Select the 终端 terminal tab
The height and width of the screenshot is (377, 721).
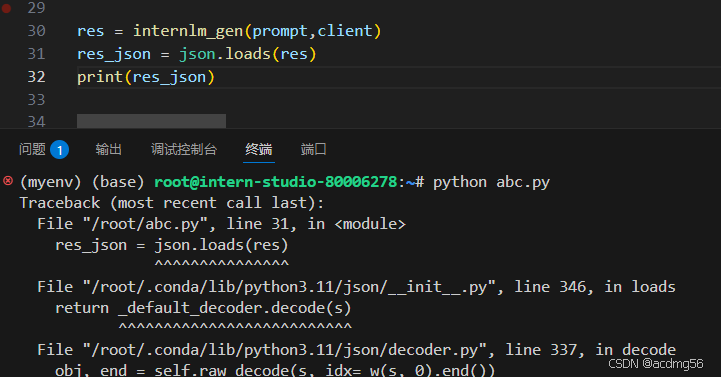click(259, 149)
